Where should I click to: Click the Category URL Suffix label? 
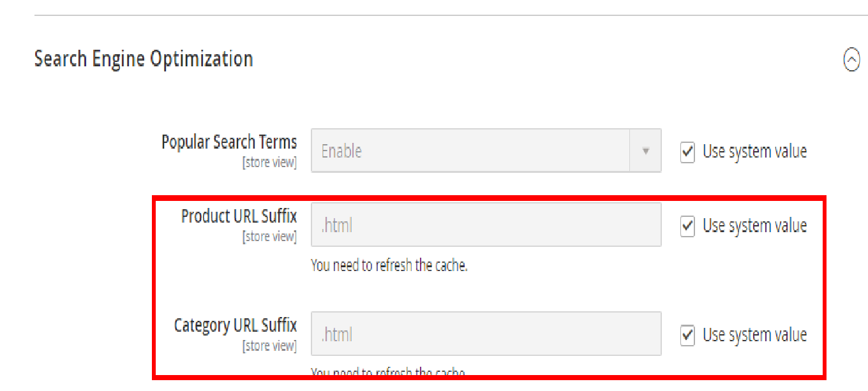point(235,325)
